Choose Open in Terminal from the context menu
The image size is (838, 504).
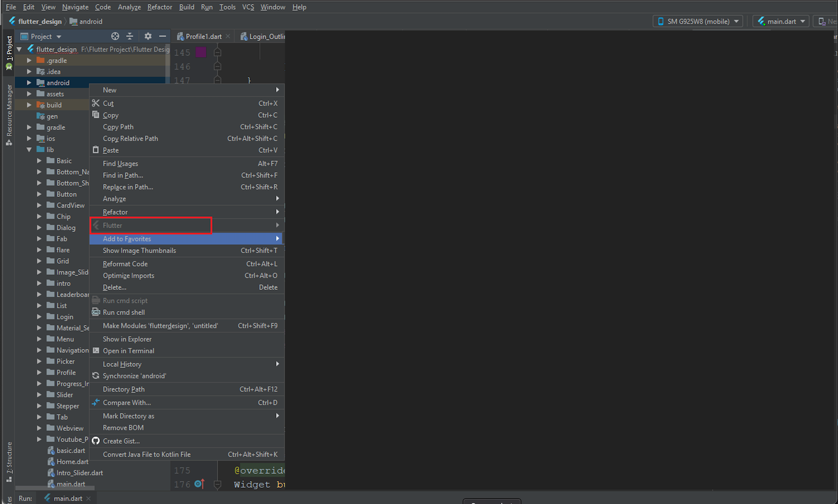coord(129,351)
